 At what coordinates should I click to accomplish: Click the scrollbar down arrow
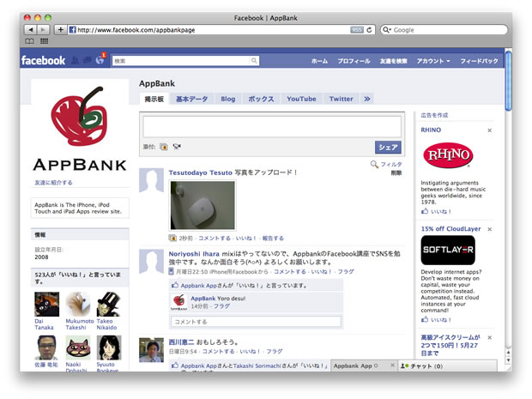(x=508, y=360)
